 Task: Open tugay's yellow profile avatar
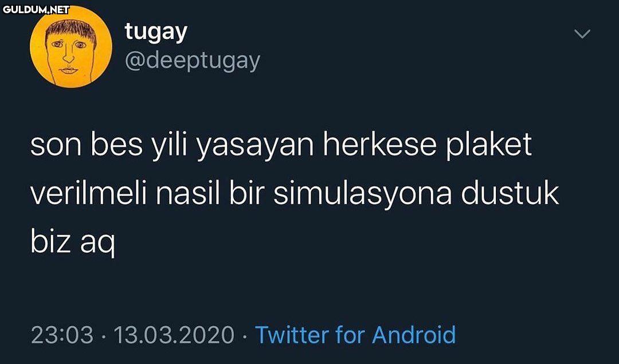coord(70,46)
